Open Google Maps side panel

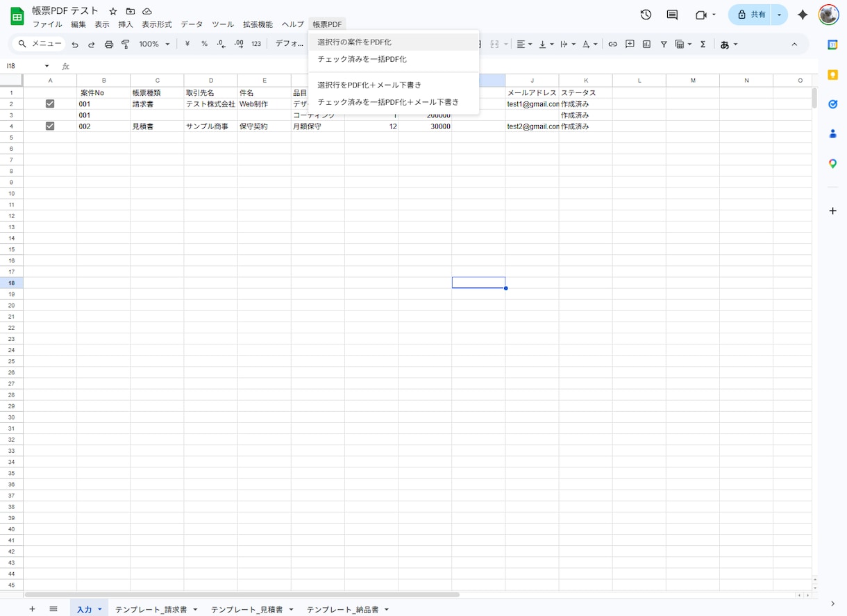click(832, 164)
